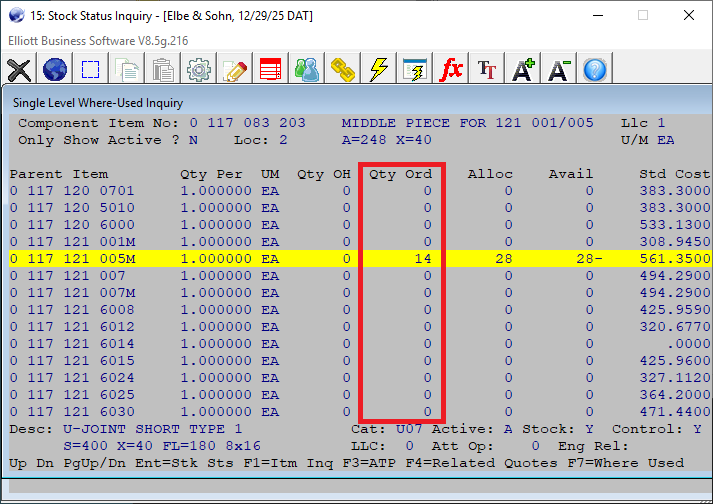The image size is (713, 504).
Task: Select the dashed rectangle selection tool
Action: (x=91, y=70)
